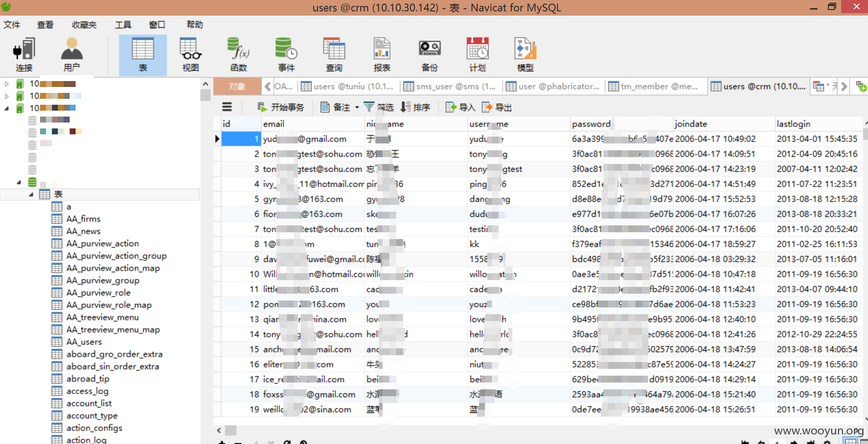The height and width of the screenshot is (444, 868).
Task: Select the aboard_gro_order_extra table
Action: point(114,354)
